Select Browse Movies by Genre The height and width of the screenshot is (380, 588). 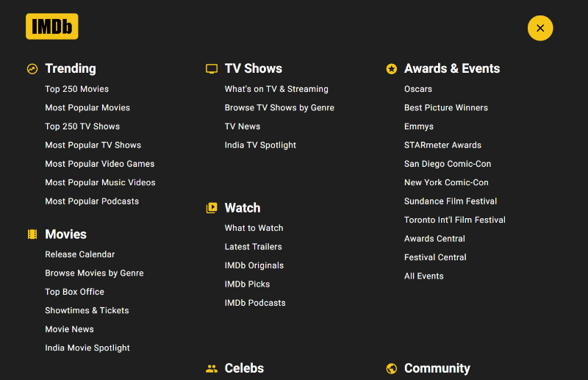pyautogui.click(x=94, y=273)
